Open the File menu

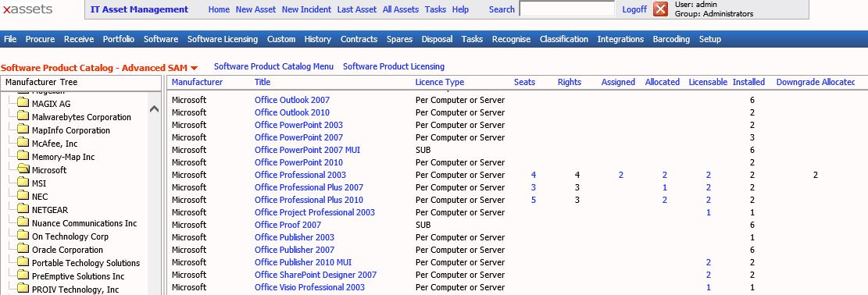[x=10, y=39]
